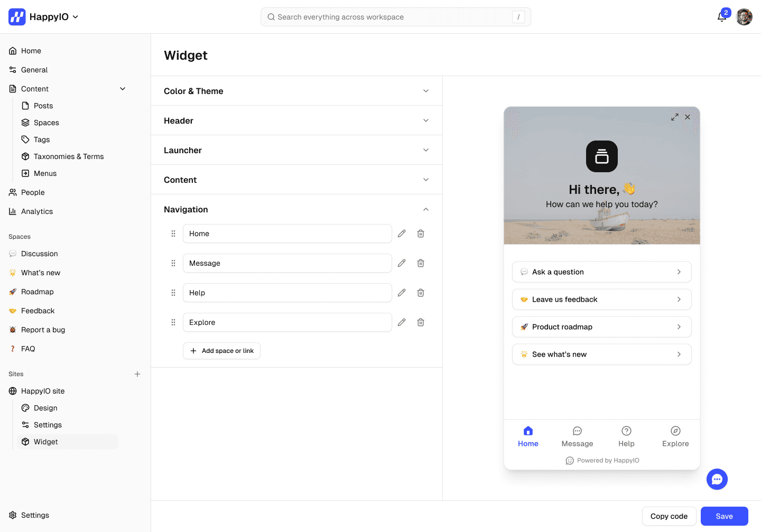Screen dimensions: 761x532
Task: Open workspace Settings with gear icon
Action: click(29, 515)
